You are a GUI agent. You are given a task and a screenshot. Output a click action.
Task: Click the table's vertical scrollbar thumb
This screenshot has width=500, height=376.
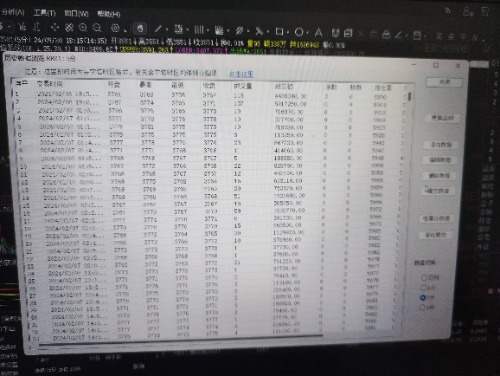click(x=409, y=97)
